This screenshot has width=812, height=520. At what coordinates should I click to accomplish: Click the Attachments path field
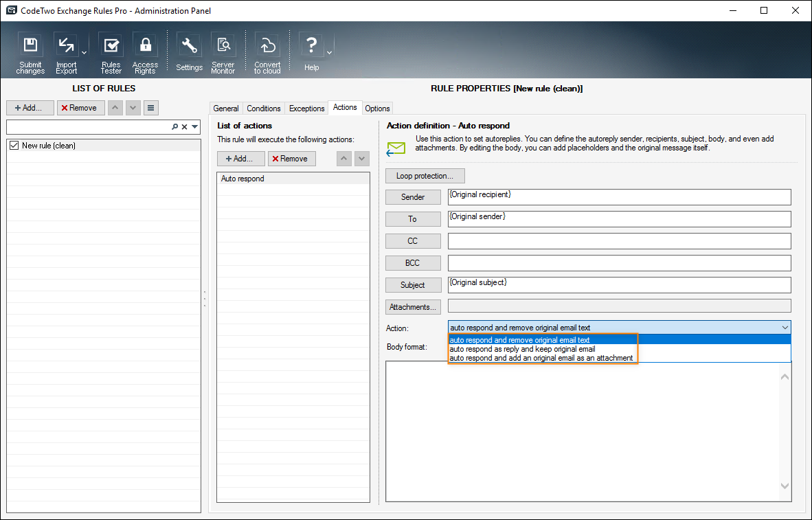(620, 306)
